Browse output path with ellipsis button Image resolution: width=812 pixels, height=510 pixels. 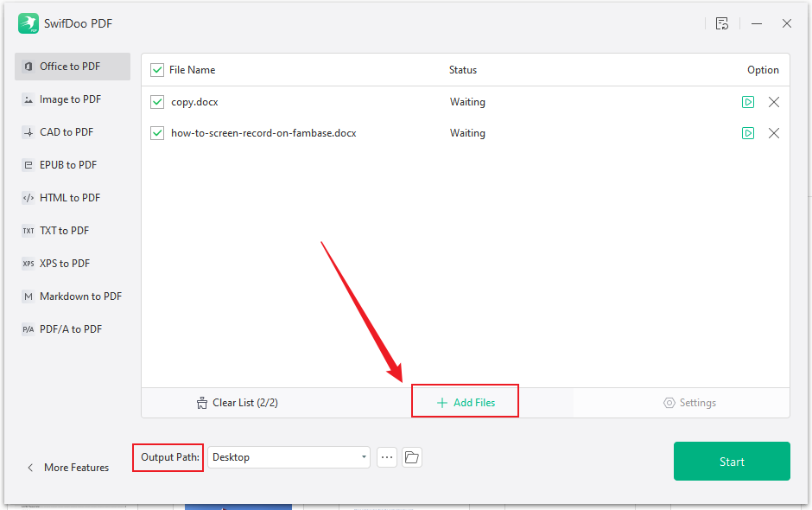click(386, 456)
